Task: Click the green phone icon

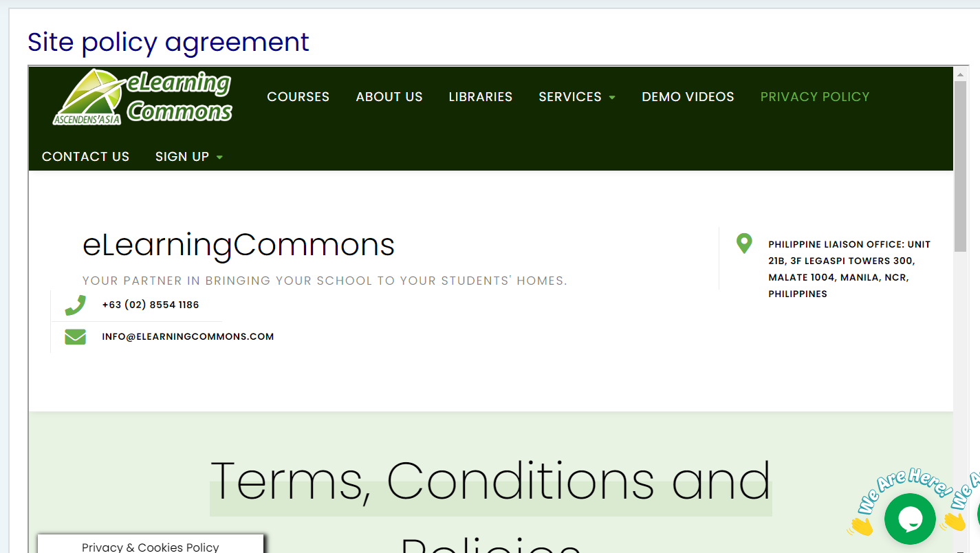Action: coord(75,305)
